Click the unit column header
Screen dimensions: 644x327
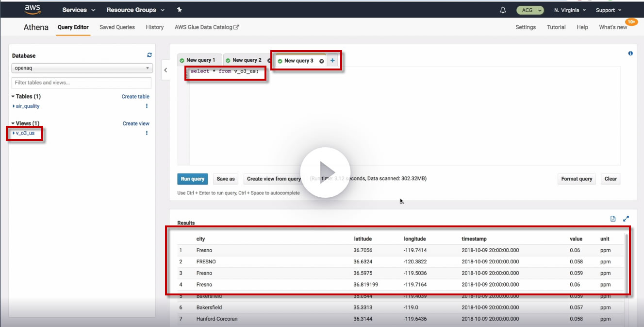(605, 239)
